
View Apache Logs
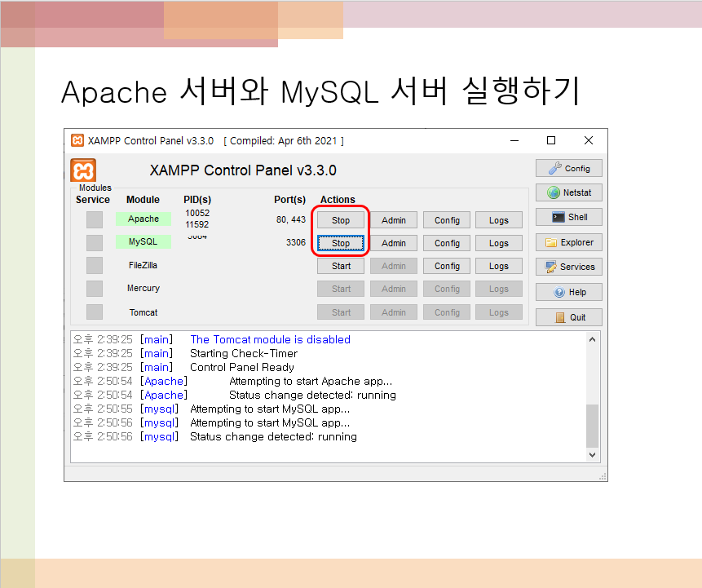[499, 220]
